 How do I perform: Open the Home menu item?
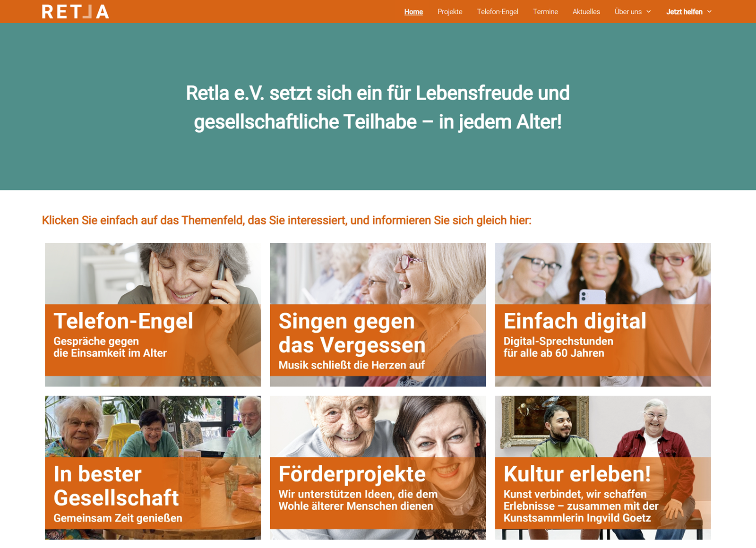tap(413, 12)
